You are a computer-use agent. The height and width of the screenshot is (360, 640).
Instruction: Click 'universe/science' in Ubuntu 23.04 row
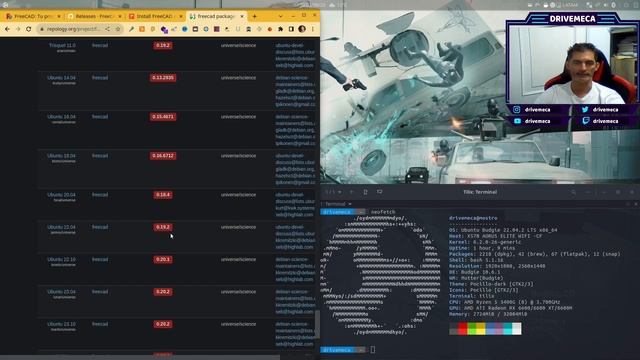(x=238, y=292)
